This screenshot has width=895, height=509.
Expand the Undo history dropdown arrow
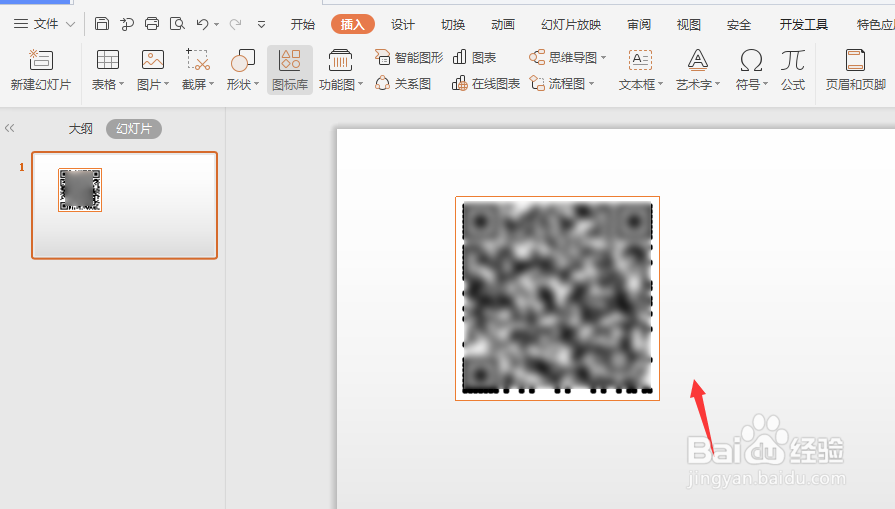tap(216, 25)
